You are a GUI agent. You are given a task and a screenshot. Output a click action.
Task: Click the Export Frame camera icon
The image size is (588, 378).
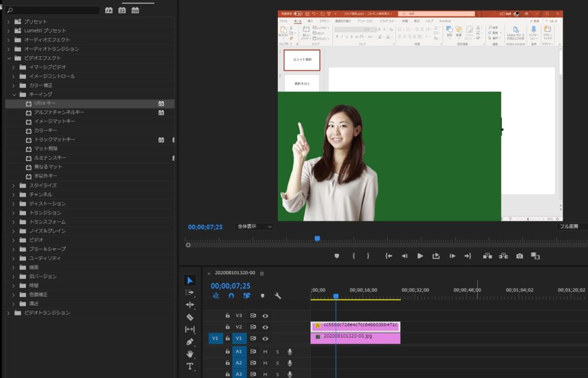coord(519,256)
